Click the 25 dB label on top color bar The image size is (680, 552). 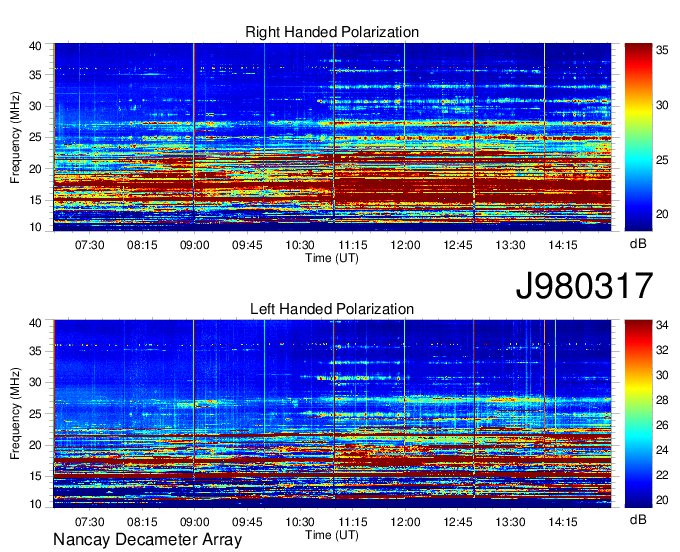pos(662,160)
